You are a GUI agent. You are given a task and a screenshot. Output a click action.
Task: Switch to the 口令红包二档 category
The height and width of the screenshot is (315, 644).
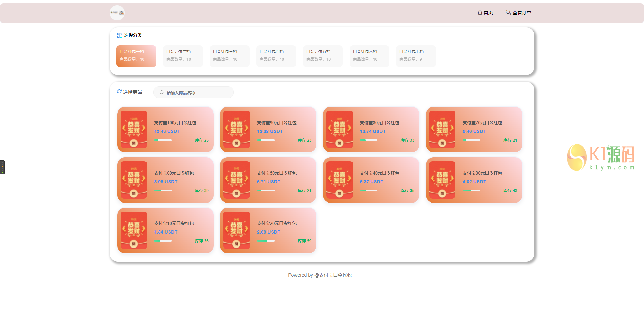183,56
